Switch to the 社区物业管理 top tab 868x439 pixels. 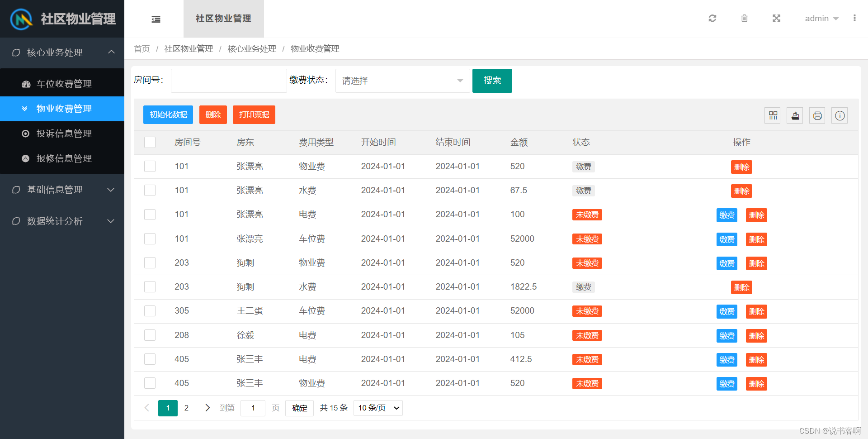coord(223,19)
